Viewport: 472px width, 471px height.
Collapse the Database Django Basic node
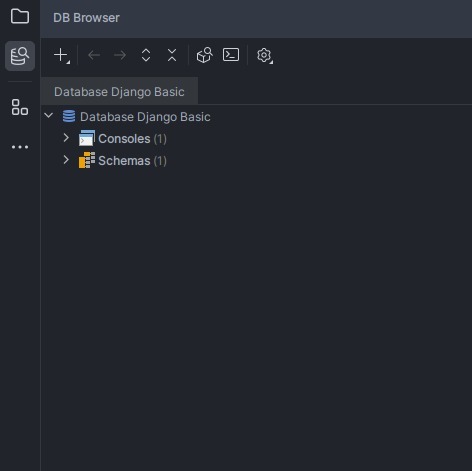coord(49,116)
